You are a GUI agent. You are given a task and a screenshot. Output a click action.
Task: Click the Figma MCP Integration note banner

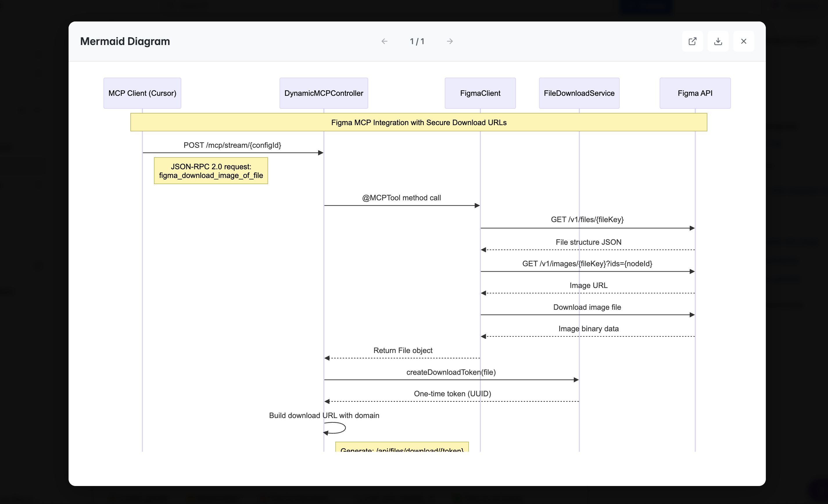coord(419,122)
